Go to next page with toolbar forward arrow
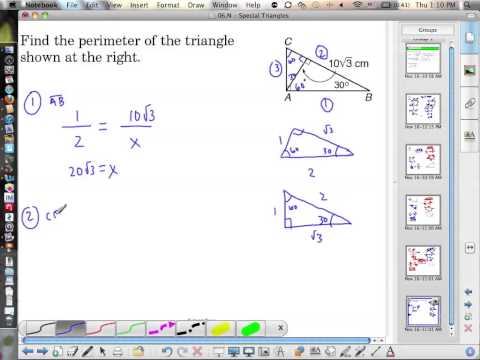The width and height of the screenshot is (480, 360). coord(42,351)
